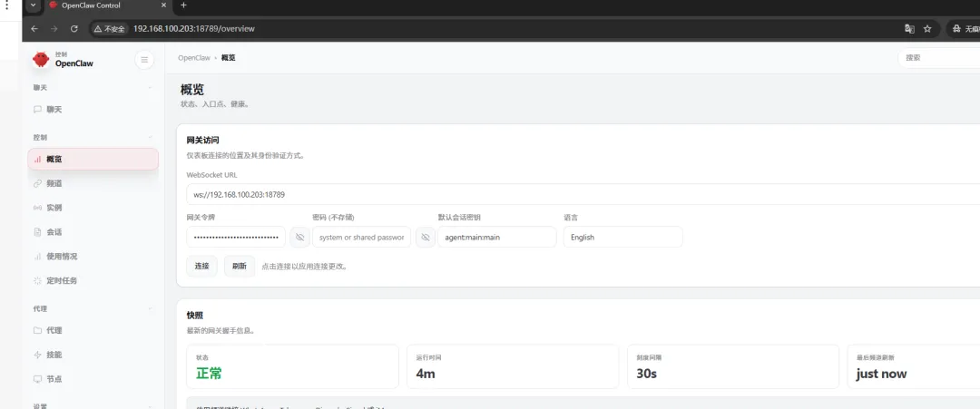Viewport: 980px width, 409px height.
Task: Open the 实例 instances sidebar item
Action: click(93, 208)
